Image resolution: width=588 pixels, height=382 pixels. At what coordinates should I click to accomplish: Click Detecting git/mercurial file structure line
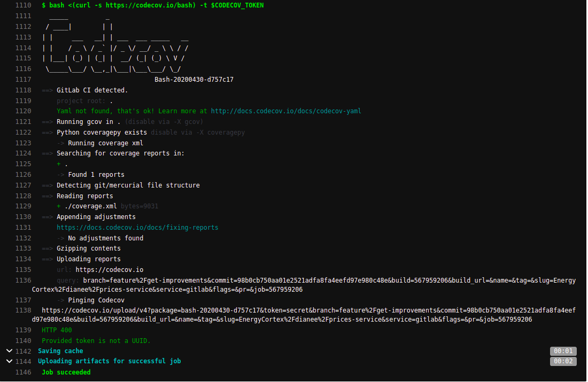point(128,185)
